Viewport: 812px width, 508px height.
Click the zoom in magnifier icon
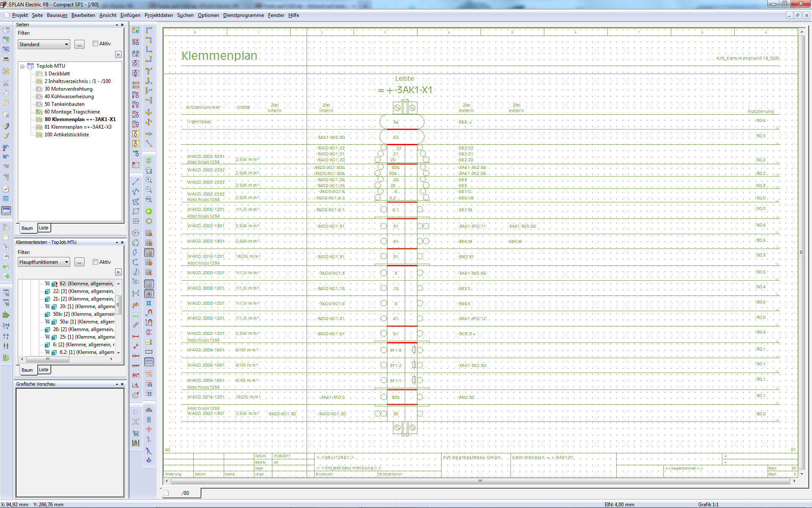[x=149, y=180]
